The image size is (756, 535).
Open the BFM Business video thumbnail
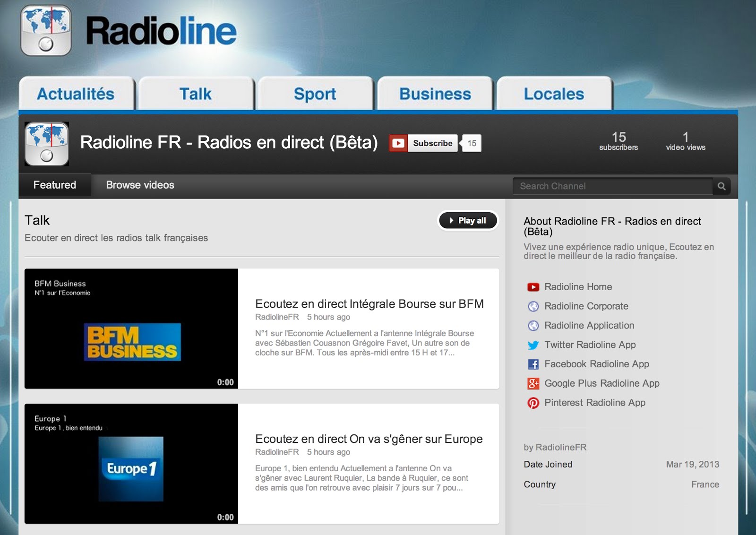[131, 329]
